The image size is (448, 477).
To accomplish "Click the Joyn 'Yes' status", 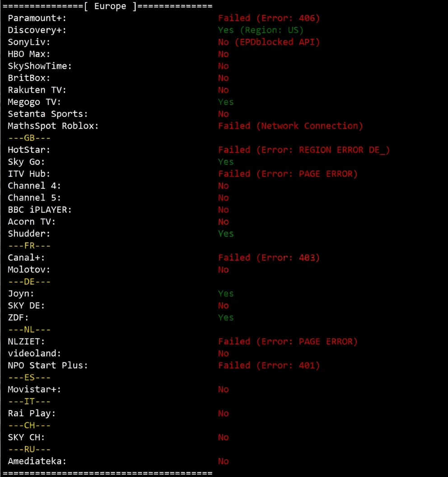I will 226,294.
